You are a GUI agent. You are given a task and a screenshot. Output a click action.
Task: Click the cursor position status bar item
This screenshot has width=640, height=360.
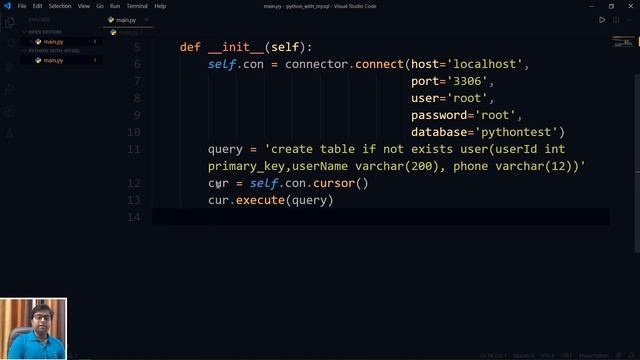[x=493, y=356]
